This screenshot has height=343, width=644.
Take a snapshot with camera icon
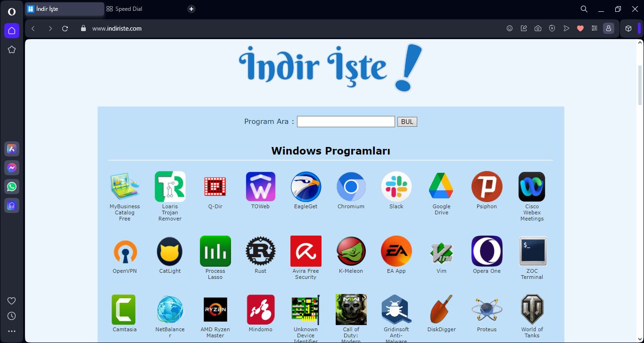pyautogui.click(x=538, y=28)
